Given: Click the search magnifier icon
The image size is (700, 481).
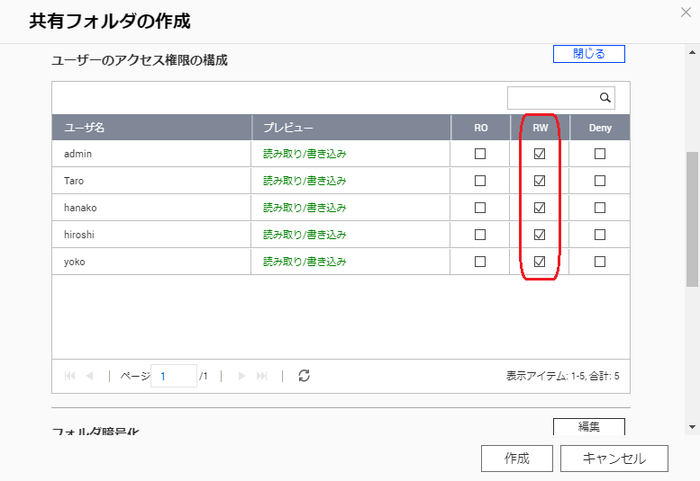Looking at the screenshot, I should click(x=605, y=97).
